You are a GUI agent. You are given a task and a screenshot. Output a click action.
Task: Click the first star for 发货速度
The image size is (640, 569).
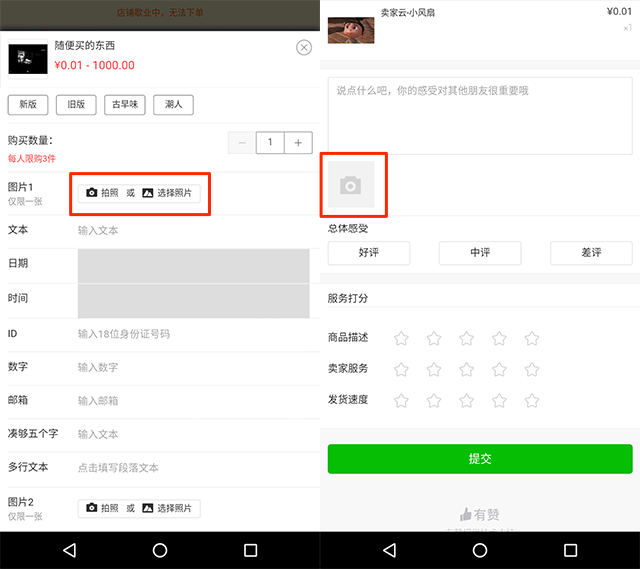[x=401, y=401]
